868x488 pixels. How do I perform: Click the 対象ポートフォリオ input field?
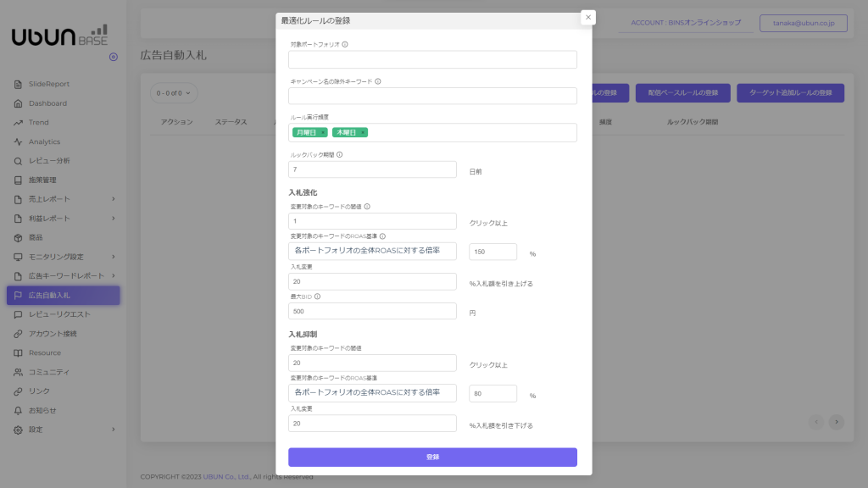coord(432,59)
